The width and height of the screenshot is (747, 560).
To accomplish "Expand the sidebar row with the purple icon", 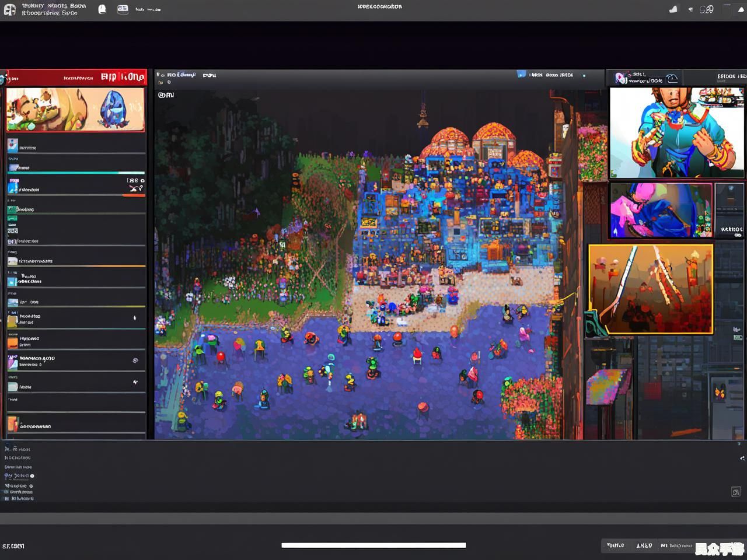I will (76, 362).
